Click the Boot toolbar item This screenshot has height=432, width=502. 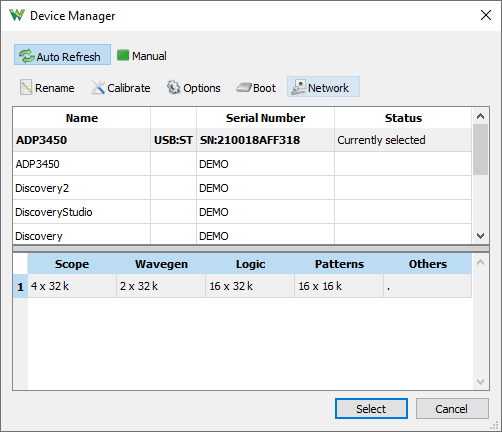click(256, 88)
